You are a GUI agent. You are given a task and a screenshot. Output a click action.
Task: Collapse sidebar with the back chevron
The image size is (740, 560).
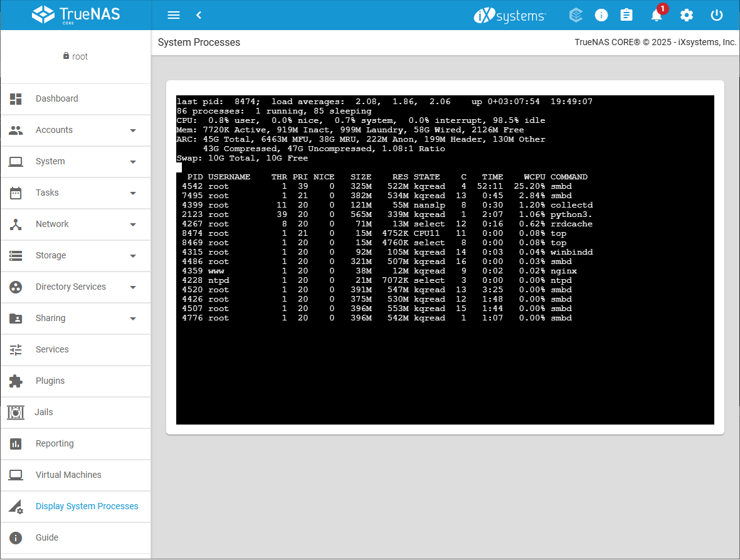pos(199,15)
